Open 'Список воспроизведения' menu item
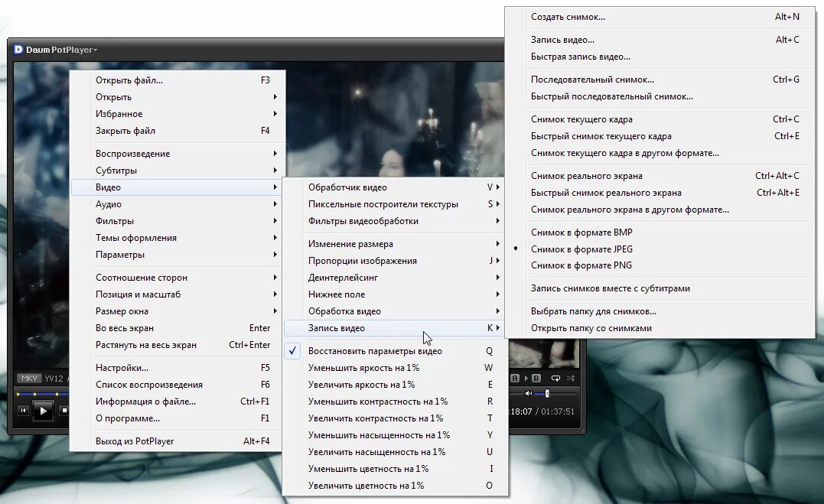Screen dimensions: 824x504 pos(178,385)
